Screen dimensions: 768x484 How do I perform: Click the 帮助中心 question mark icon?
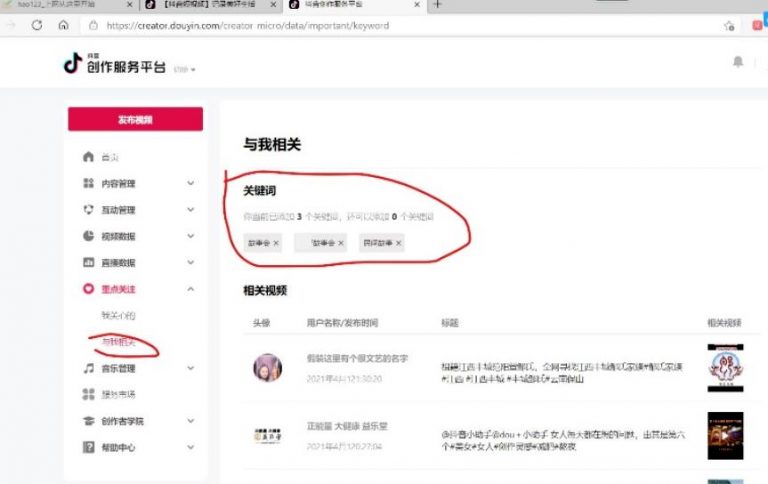[x=88, y=447]
